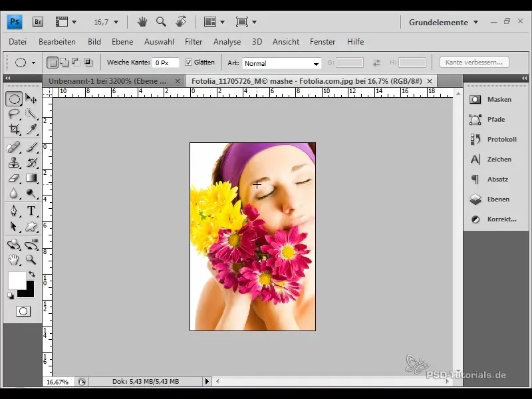Choose the Clone Stamp tool
The image size is (532, 399).
click(14, 162)
